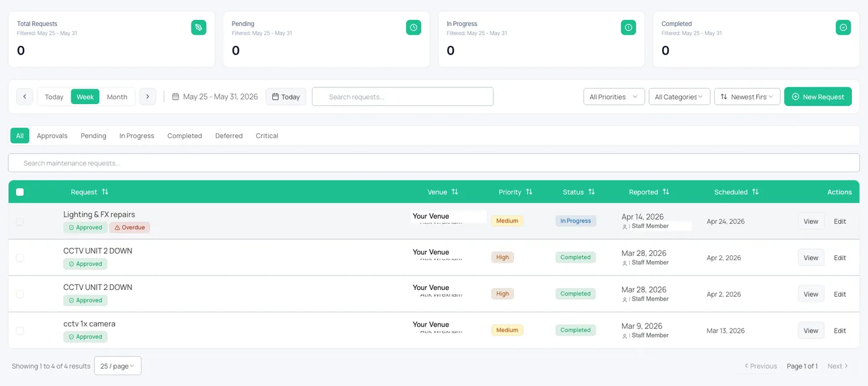The image size is (868, 386).
Task: Open the All Categories dropdown
Action: point(679,97)
